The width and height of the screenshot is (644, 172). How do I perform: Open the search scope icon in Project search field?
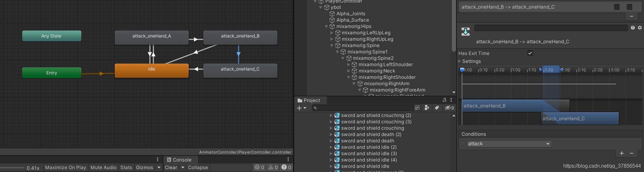[417, 108]
